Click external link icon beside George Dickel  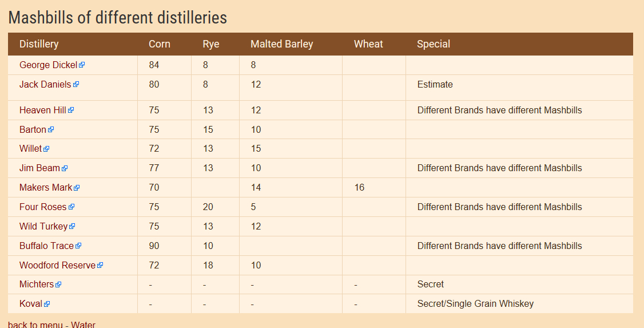(x=82, y=65)
